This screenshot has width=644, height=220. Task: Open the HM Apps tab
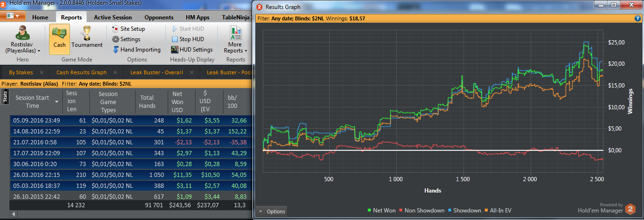(x=197, y=17)
